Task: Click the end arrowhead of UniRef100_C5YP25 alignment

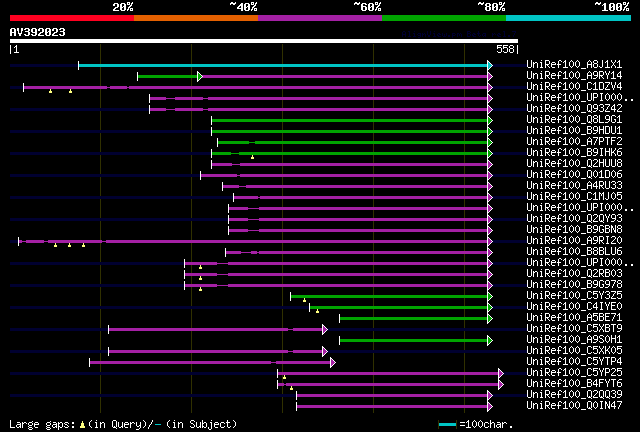Action: 501,373
